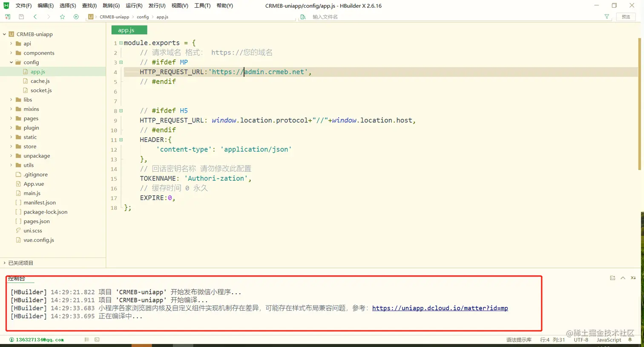The image size is (644, 347).
Task: Expand the libs folder
Action: (11, 100)
